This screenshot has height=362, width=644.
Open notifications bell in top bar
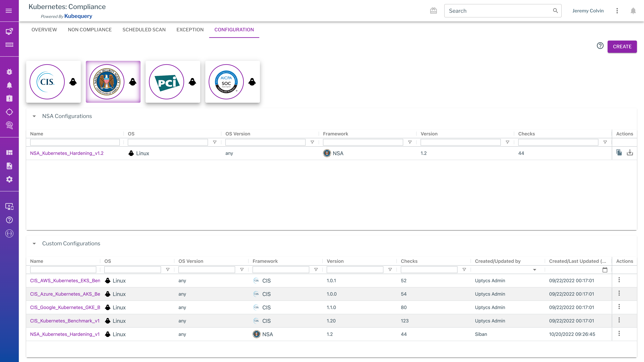coord(633,11)
